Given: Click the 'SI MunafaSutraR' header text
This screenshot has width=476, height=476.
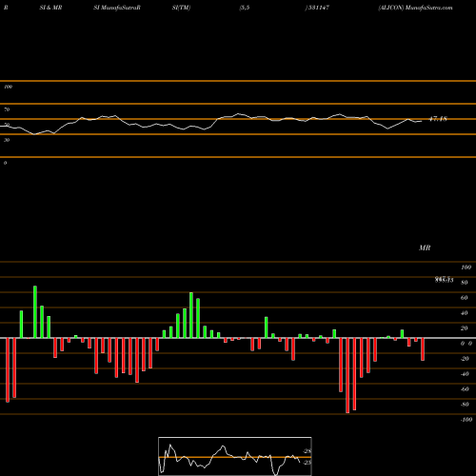Looking at the screenshot, I should 117,8.
